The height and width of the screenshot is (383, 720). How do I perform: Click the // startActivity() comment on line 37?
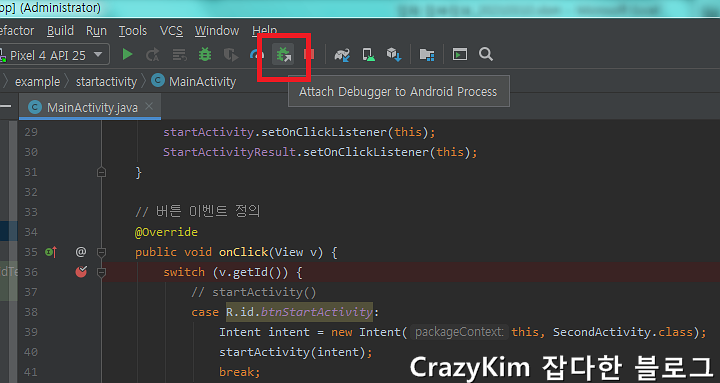253,292
